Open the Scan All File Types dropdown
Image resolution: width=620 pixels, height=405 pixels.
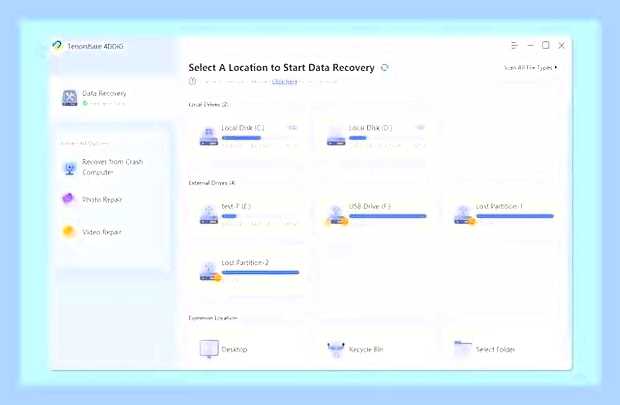(531, 68)
